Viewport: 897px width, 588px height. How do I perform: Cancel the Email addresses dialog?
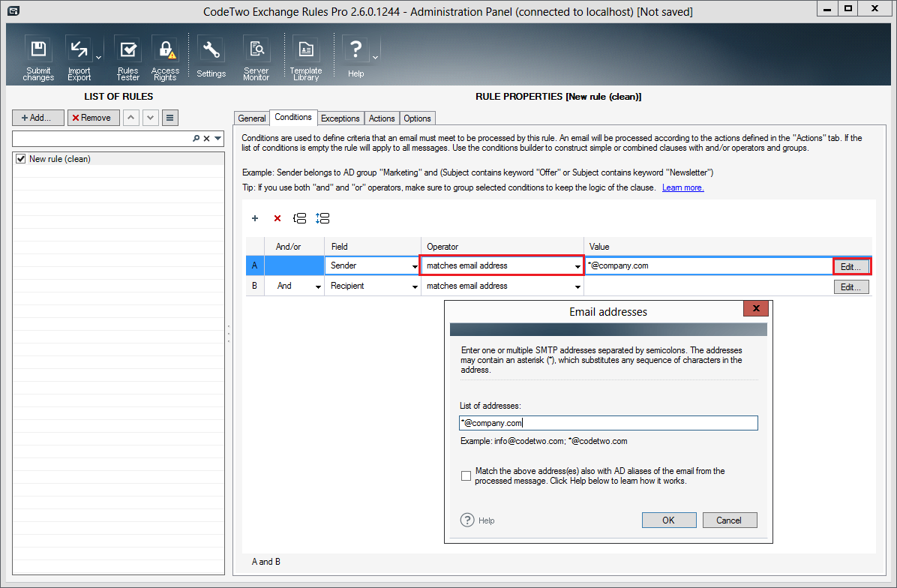click(x=730, y=520)
